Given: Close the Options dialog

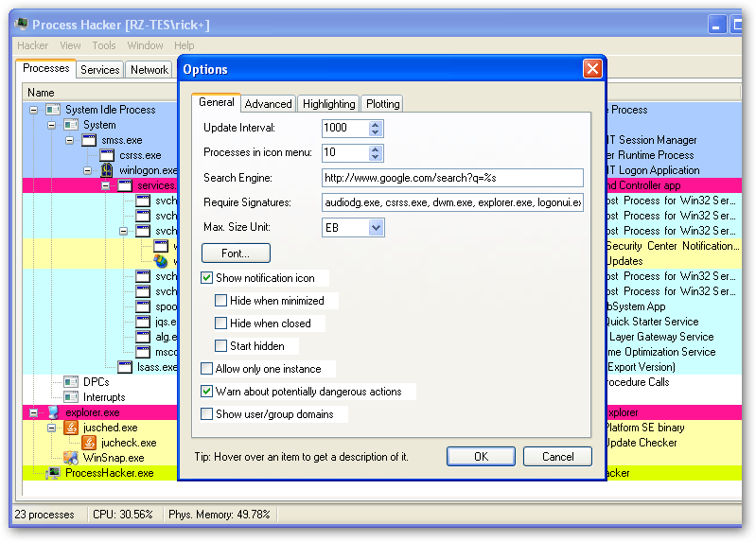Looking at the screenshot, I should click(592, 68).
